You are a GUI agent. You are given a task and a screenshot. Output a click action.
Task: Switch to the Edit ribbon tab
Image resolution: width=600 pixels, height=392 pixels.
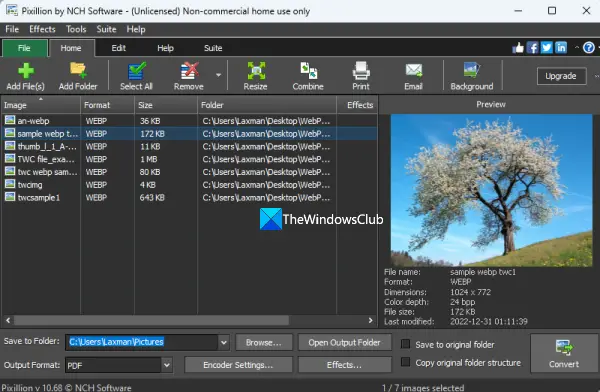[119, 48]
